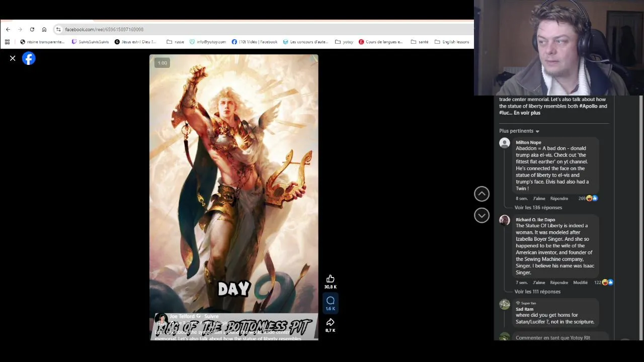Open the 'russe' bookmark folder
644x362 pixels.
point(175,42)
